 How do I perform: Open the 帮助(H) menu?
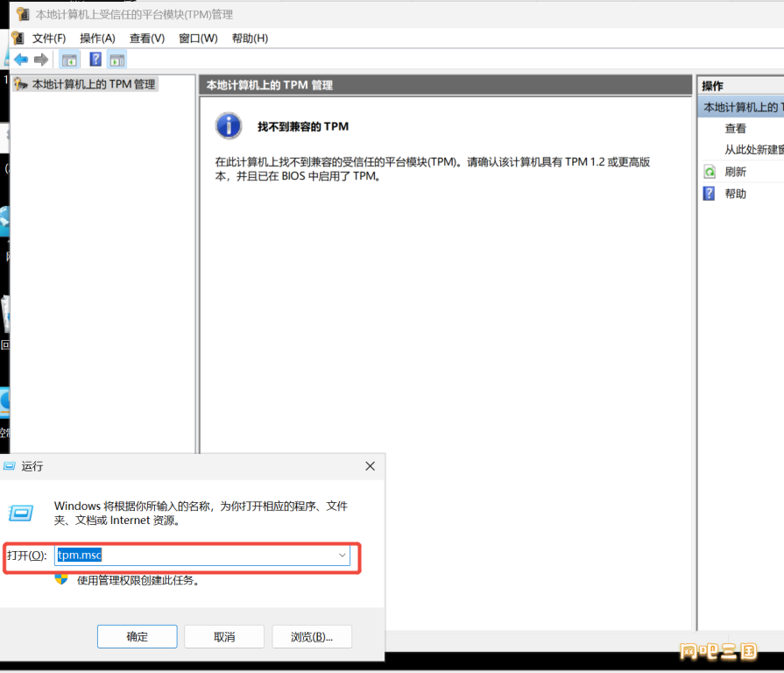(250, 39)
